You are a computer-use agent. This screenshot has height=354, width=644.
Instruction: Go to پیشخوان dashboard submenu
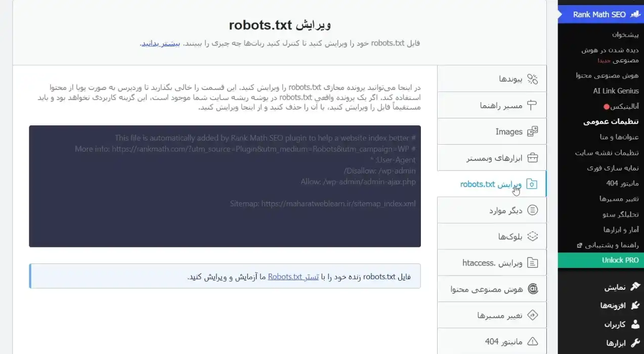[625, 34]
